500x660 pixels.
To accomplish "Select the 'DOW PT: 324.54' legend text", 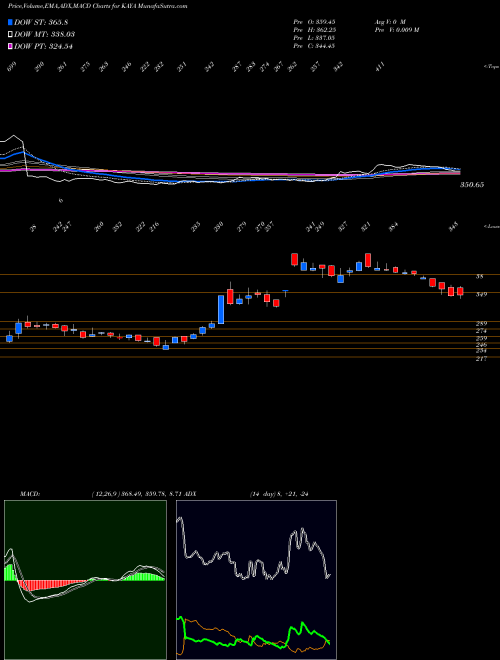I will point(43,46).
